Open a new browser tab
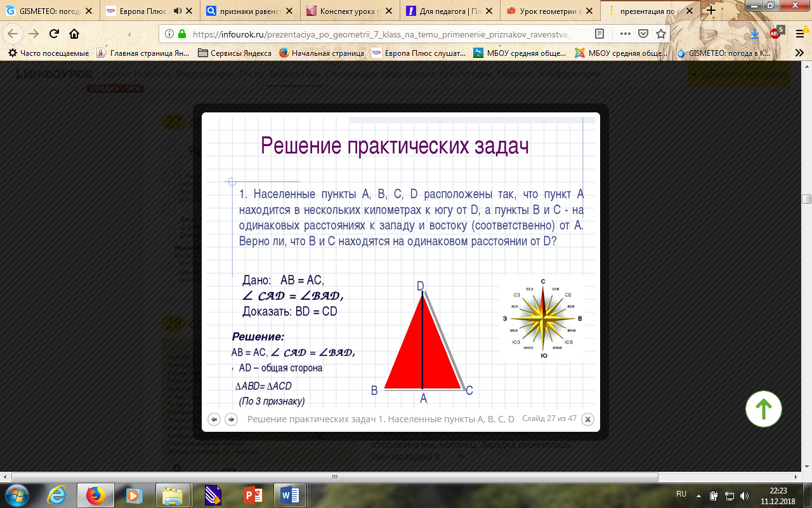 tap(711, 10)
